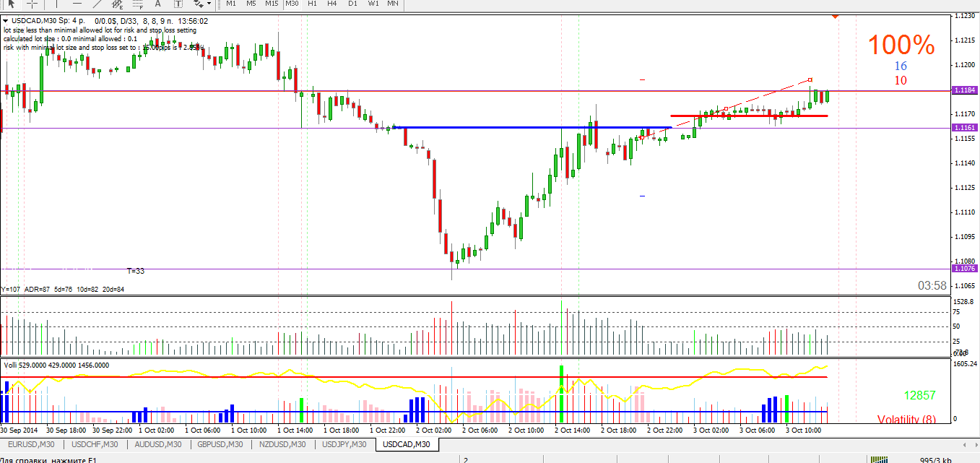The width and height of the screenshot is (980, 463).
Task: Click the triangle beside USDCAD,M30 chart title
Action: tap(5, 22)
